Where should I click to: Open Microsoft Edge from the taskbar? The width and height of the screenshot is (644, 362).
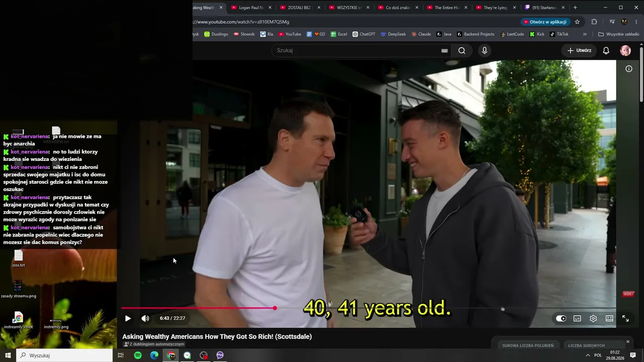click(154, 355)
